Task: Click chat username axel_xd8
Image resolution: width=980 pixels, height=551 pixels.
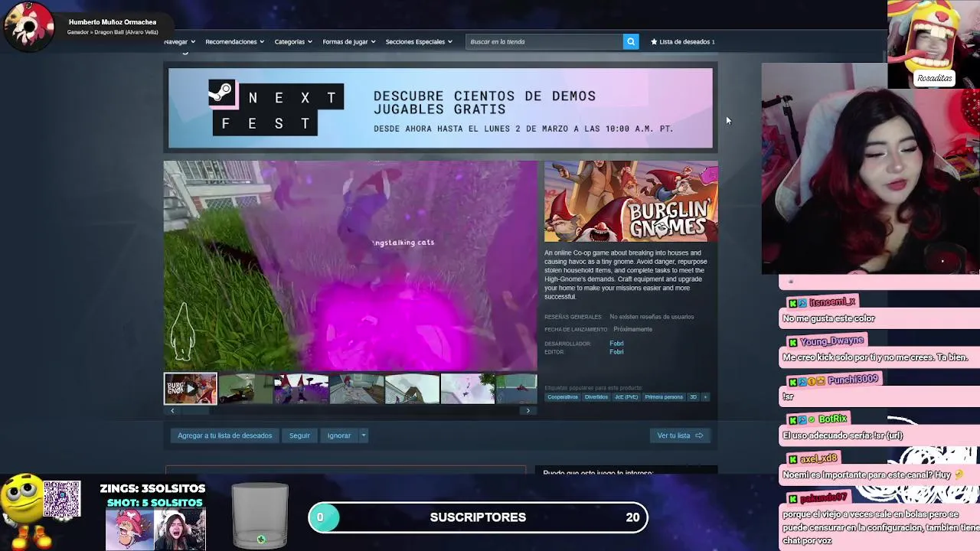Action: (x=819, y=458)
